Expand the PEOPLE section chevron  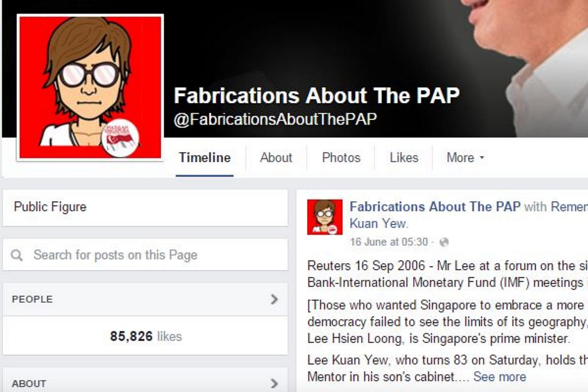pyautogui.click(x=274, y=299)
